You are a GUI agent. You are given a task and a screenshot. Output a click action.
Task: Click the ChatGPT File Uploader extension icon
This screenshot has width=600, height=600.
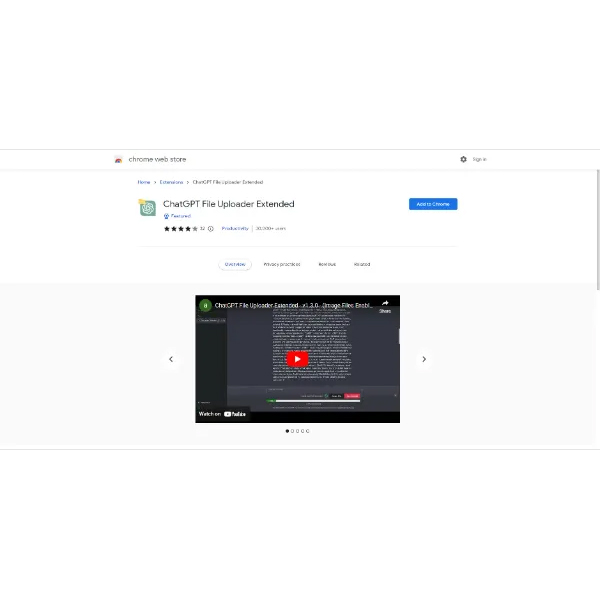pyautogui.click(x=147, y=208)
